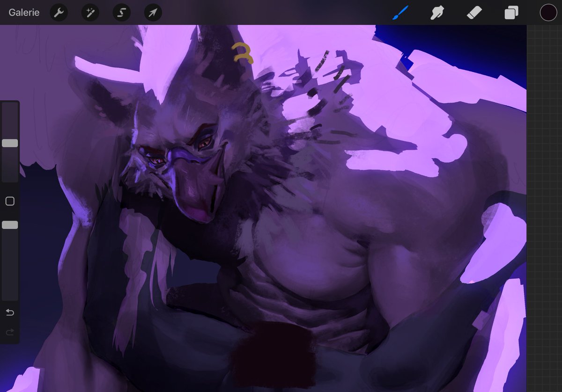Screen dimensions: 562x392
Task: Open the active color picker circle
Action: point(548,13)
